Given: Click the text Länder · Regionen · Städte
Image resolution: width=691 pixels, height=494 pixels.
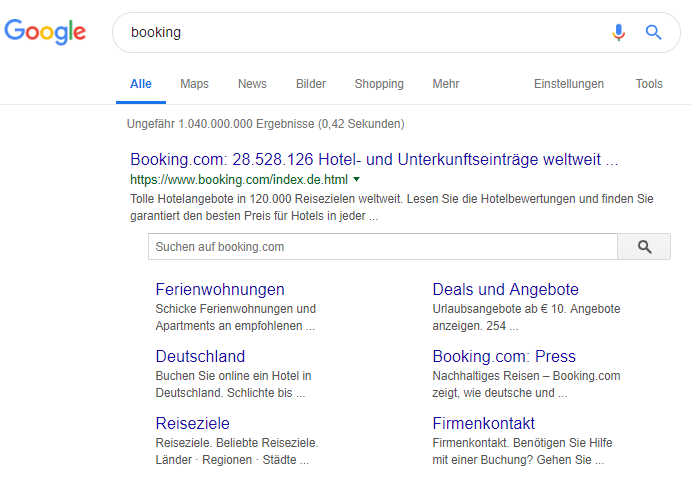Looking at the screenshot, I should pos(226,460).
